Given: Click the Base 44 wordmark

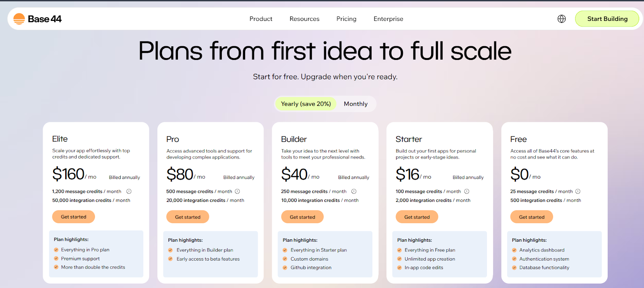Looking at the screenshot, I should [44, 19].
